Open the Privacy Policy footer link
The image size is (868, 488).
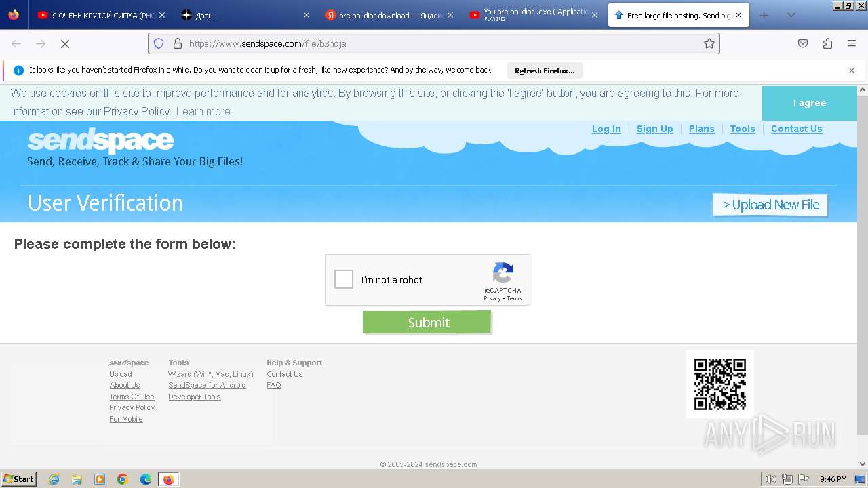132,407
